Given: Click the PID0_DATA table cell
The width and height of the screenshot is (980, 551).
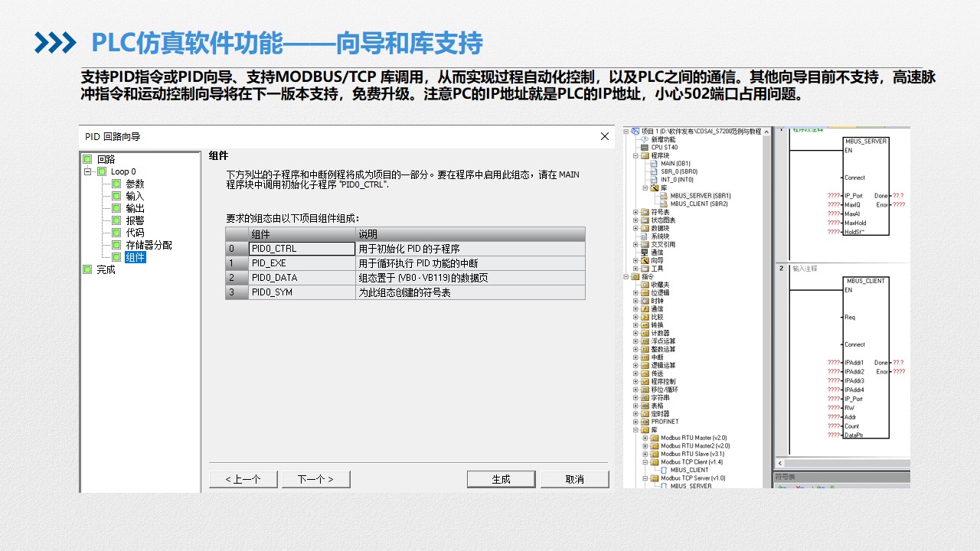Looking at the screenshot, I should [x=302, y=278].
